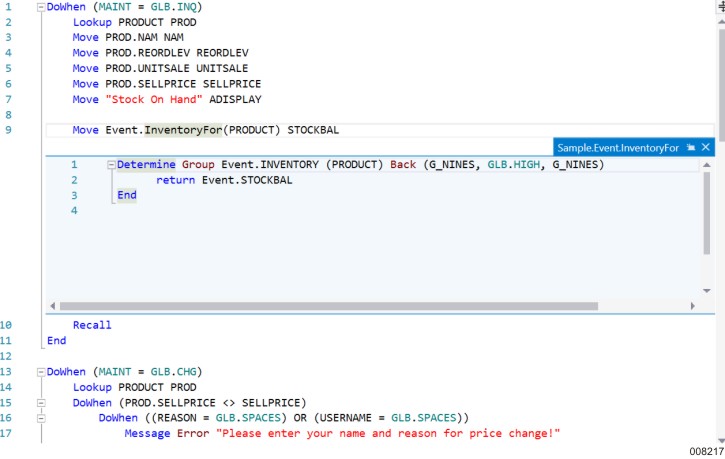
Task: Collapse the DoWhen (MAINT = GLB.CHG) block
Action: pyautogui.click(x=41, y=372)
